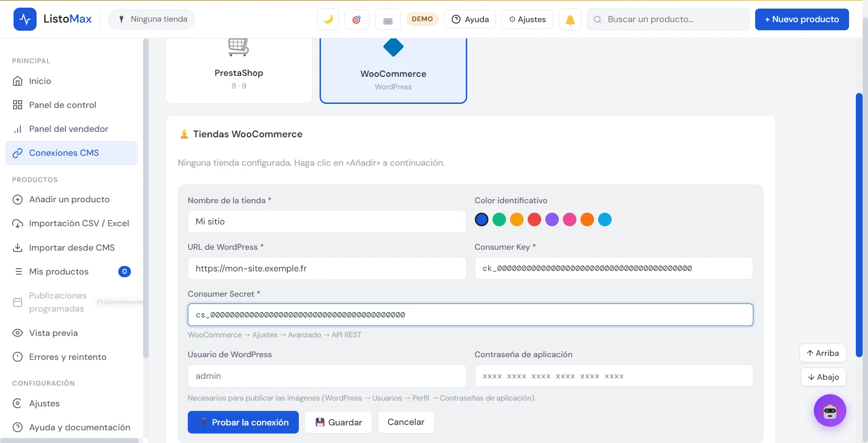Open Mis productos list
Screen dimensions: 868x443
(71, 271)
